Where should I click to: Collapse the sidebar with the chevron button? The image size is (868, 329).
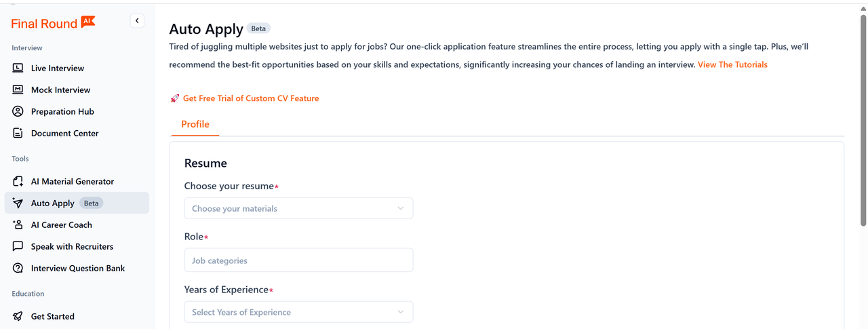[137, 21]
